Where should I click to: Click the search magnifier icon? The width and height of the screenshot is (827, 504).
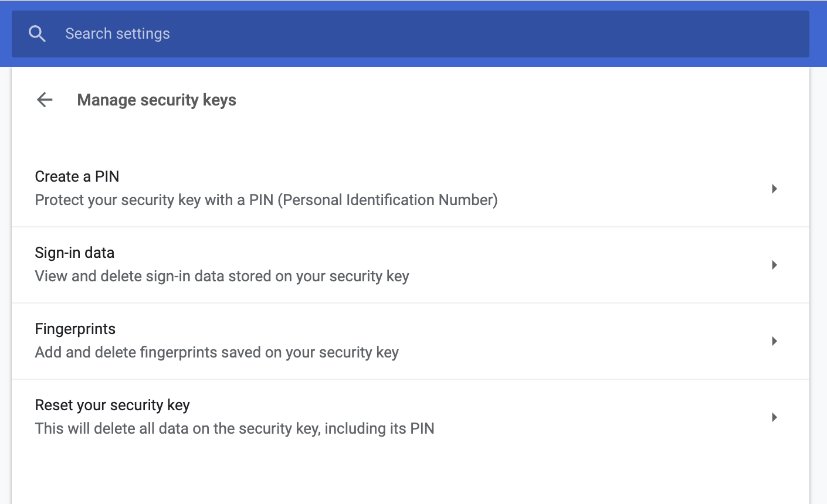point(37,34)
